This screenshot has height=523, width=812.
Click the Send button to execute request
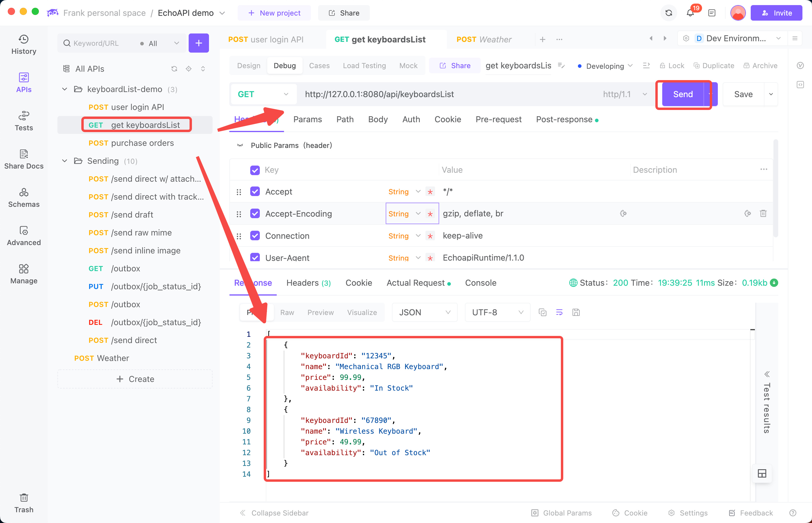pyautogui.click(x=683, y=94)
